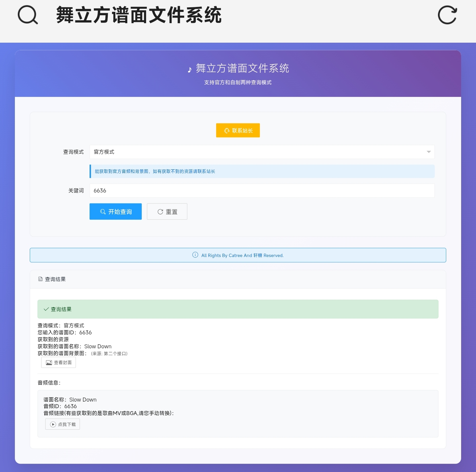Click the label 音频信息：
Image resolution: width=476 pixels, height=472 pixels.
(49, 383)
